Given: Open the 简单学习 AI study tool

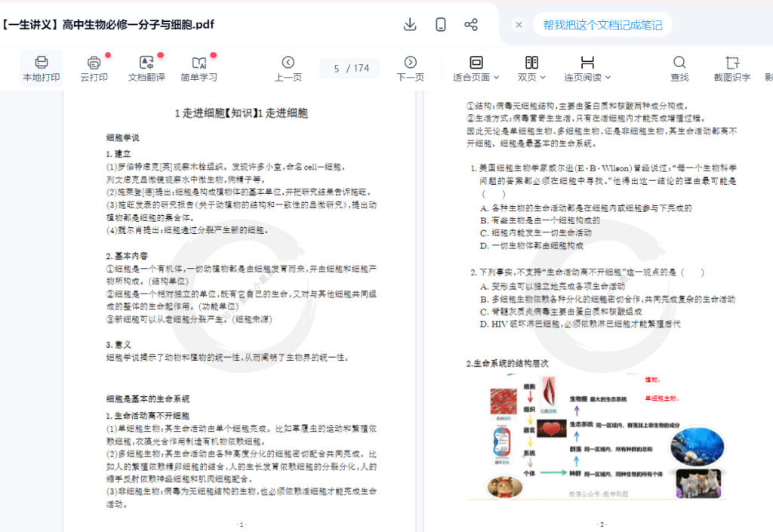Looking at the screenshot, I should pos(199,69).
